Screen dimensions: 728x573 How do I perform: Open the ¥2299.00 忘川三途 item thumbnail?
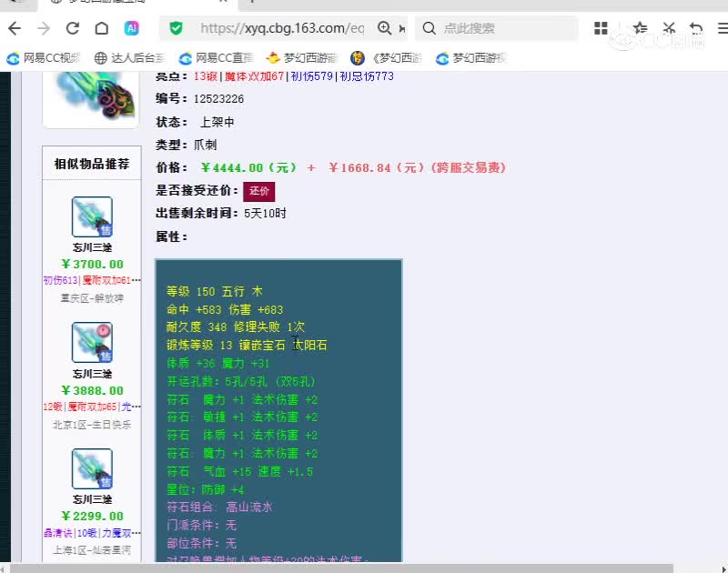92,468
